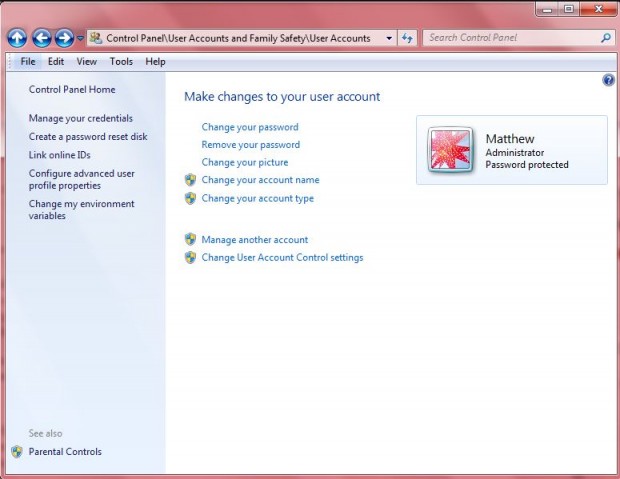This screenshot has height=479, width=620.
Task: Click Matthew's account picture thumbnail
Action: coord(450,150)
